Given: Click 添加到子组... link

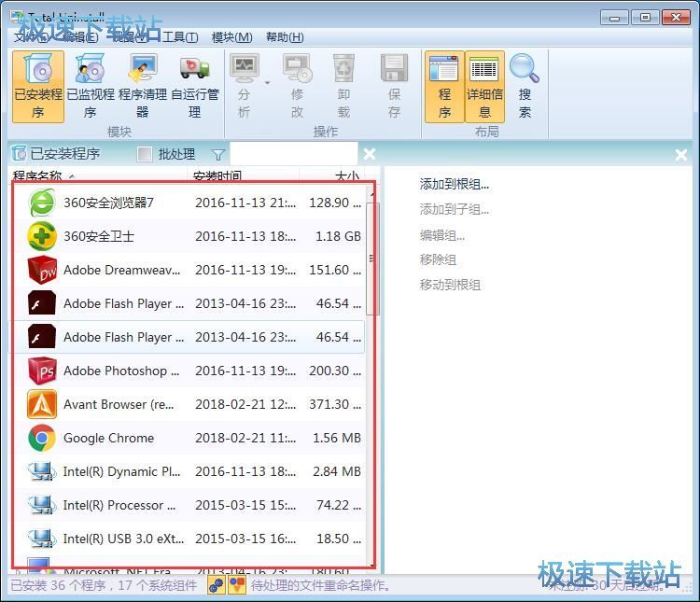Looking at the screenshot, I should pos(454,209).
